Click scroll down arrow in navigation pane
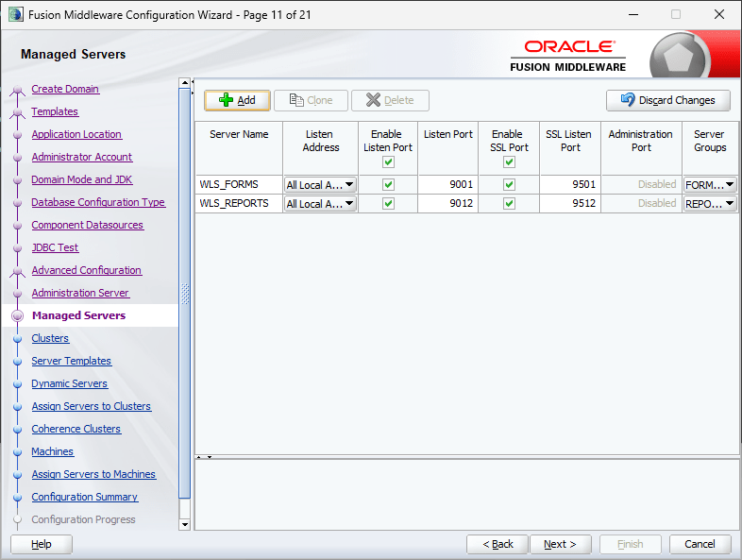 pos(185,524)
